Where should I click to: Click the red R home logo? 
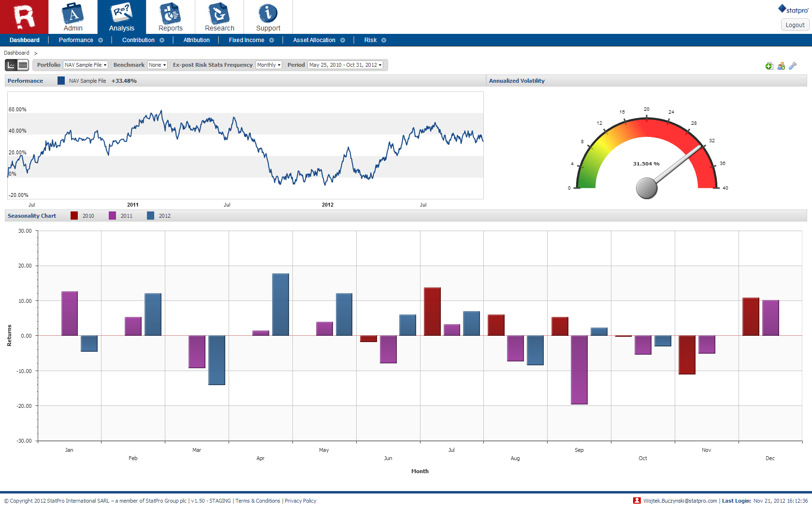(x=24, y=17)
